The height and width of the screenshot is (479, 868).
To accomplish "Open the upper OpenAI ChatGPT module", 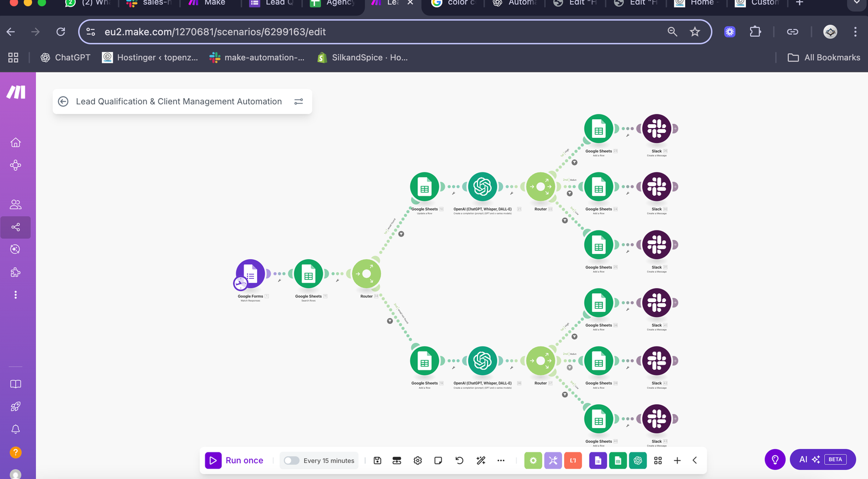I will click(x=482, y=187).
